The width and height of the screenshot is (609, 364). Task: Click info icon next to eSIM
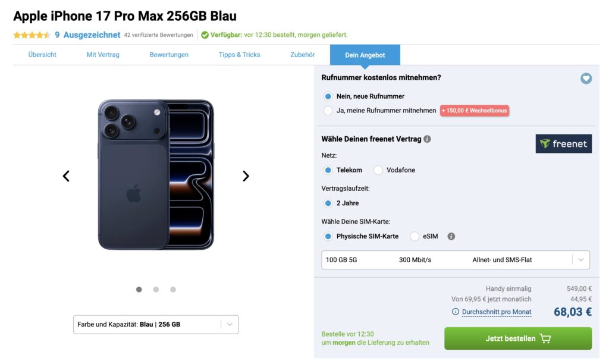click(451, 236)
